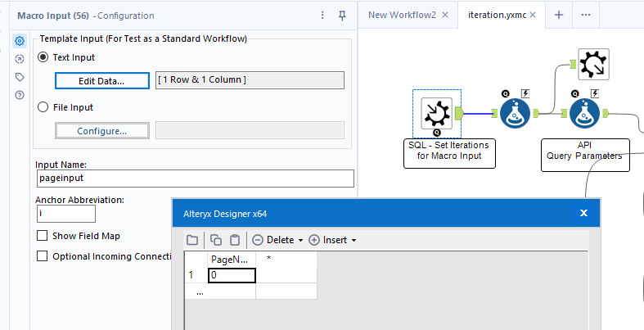
Task: Open the Help question-mark icon
Action: [x=20, y=95]
